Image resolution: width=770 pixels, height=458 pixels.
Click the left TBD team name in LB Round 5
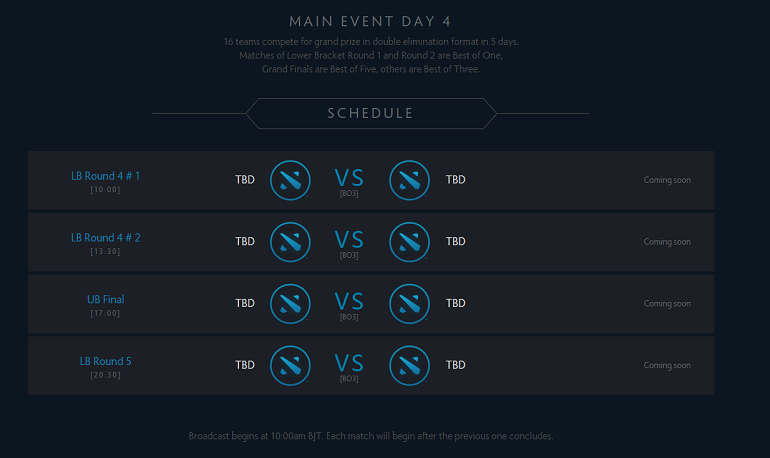pyautogui.click(x=245, y=365)
